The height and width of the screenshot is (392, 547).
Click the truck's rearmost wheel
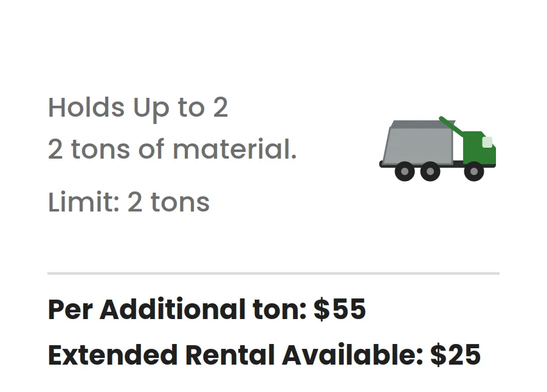(405, 171)
